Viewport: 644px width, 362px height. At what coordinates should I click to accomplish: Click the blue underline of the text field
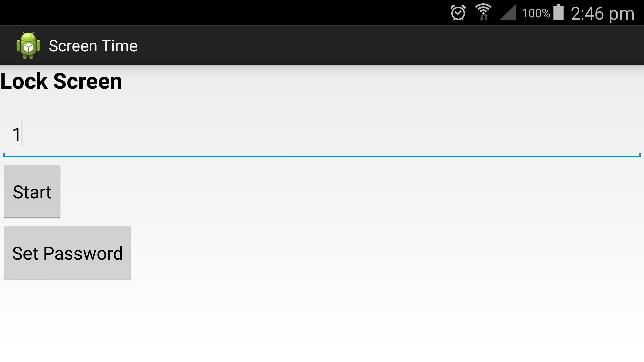[322, 156]
